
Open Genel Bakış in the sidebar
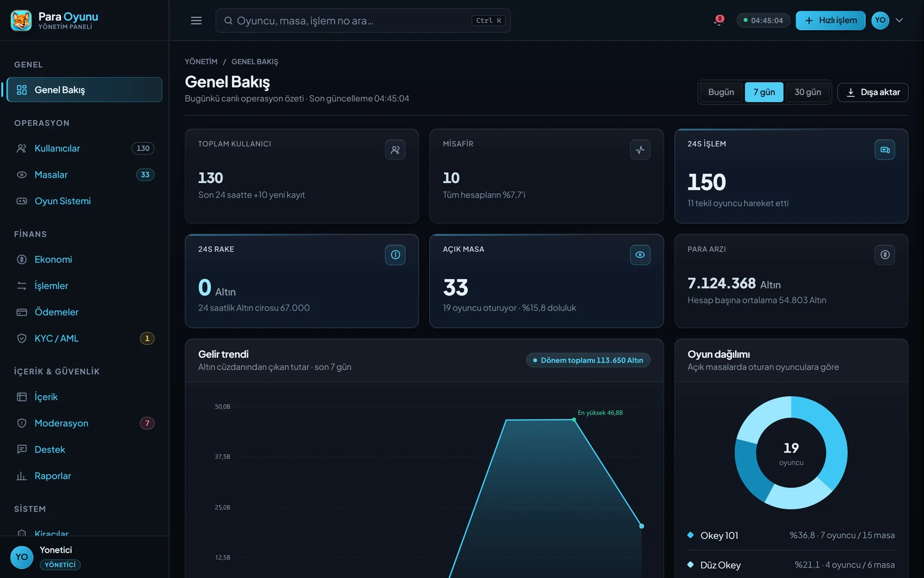85,90
